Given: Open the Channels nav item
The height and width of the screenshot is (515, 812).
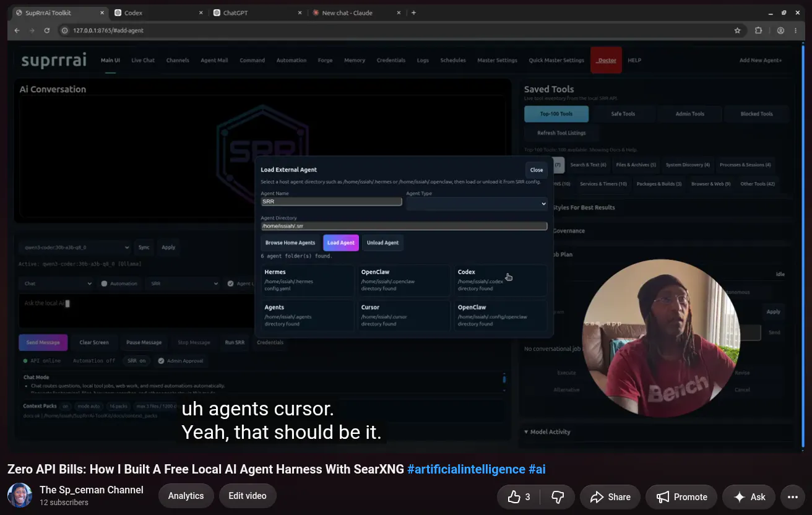Looking at the screenshot, I should (x=178, y=61).
